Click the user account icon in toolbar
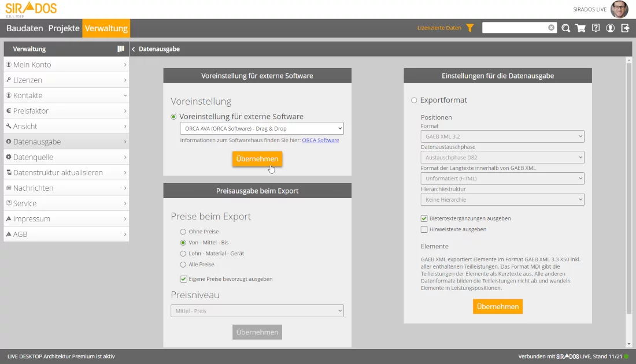The width and height of the screenshot is (636, 364). 610,28
